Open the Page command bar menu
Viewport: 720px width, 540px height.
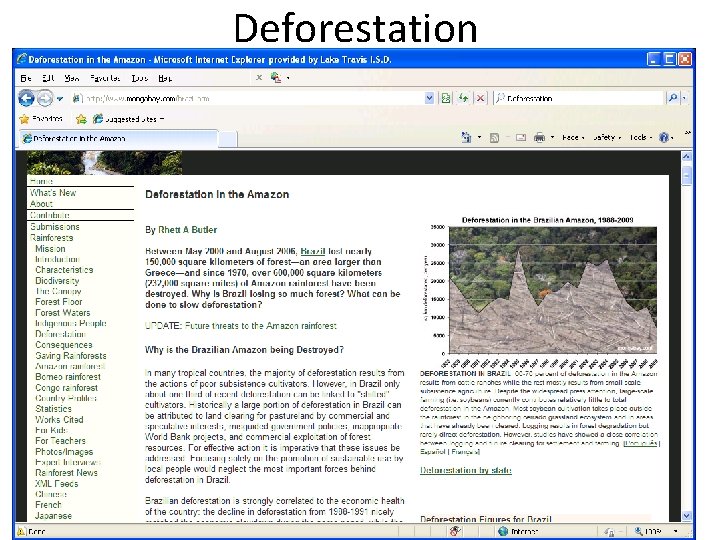pyautogui.click(x=573, y=137)
